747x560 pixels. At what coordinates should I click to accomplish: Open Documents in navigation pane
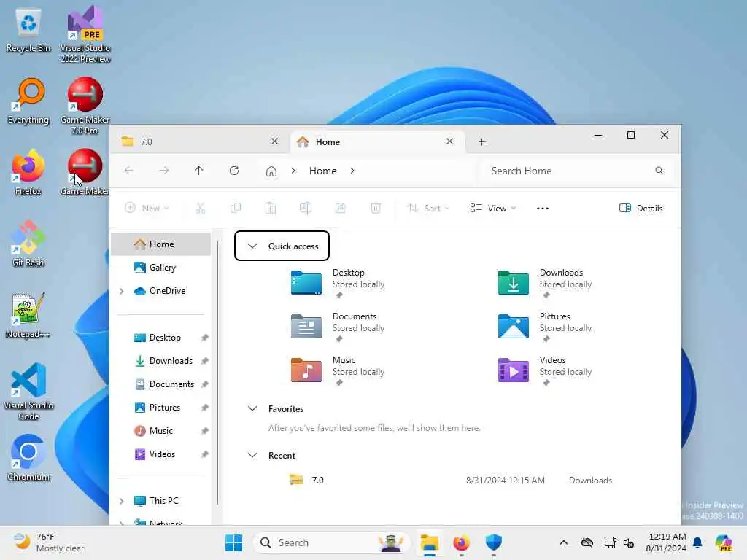161,384
